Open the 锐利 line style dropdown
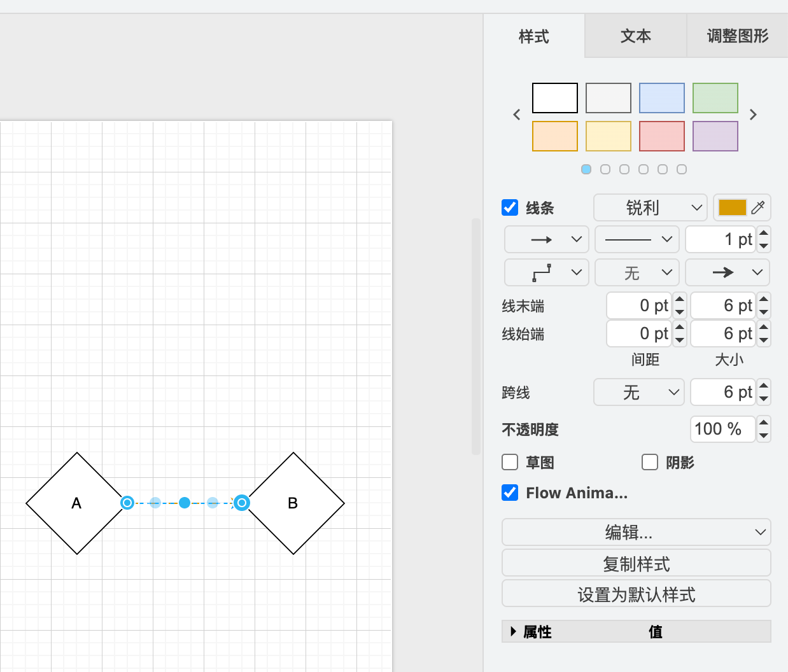Image resolution: width=788 pixels, height=672 pixels. [650, 207]
